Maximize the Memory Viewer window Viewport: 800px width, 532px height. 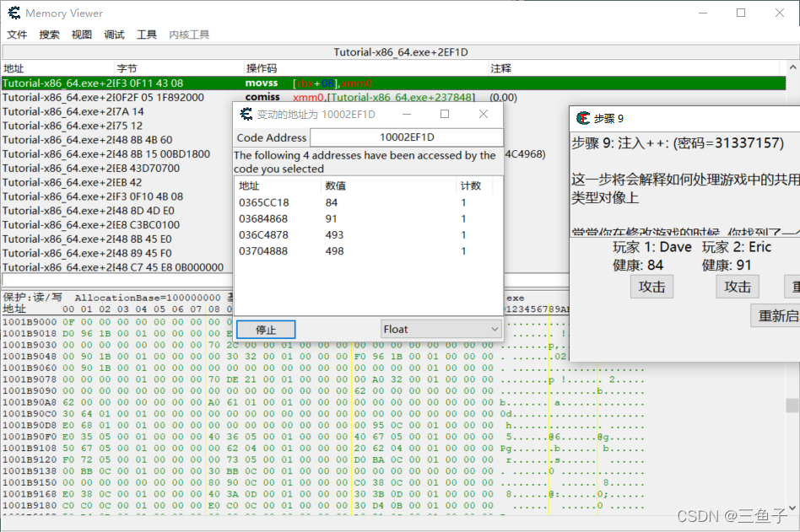click(x=741, y=13)
